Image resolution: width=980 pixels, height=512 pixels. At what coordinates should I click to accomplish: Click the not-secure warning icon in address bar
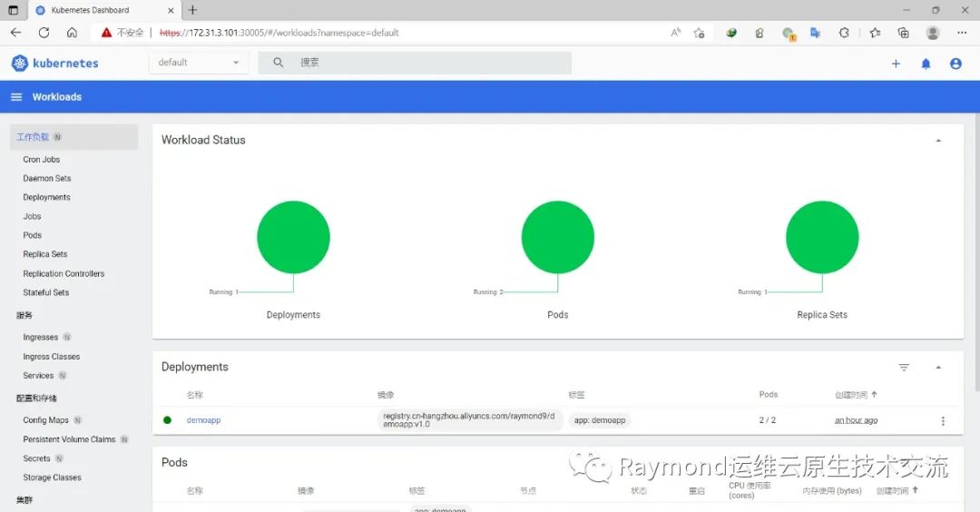tap(106, 33)
